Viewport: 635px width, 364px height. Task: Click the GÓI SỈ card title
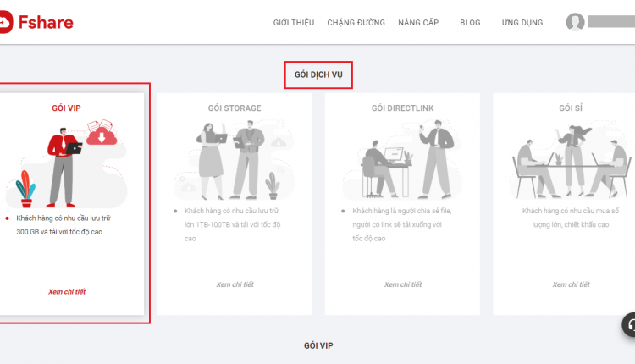(x=571, y=108)
